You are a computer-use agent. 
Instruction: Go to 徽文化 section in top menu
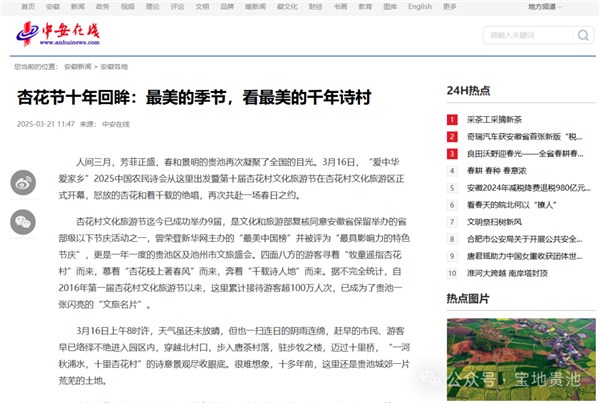click(285, 6)
